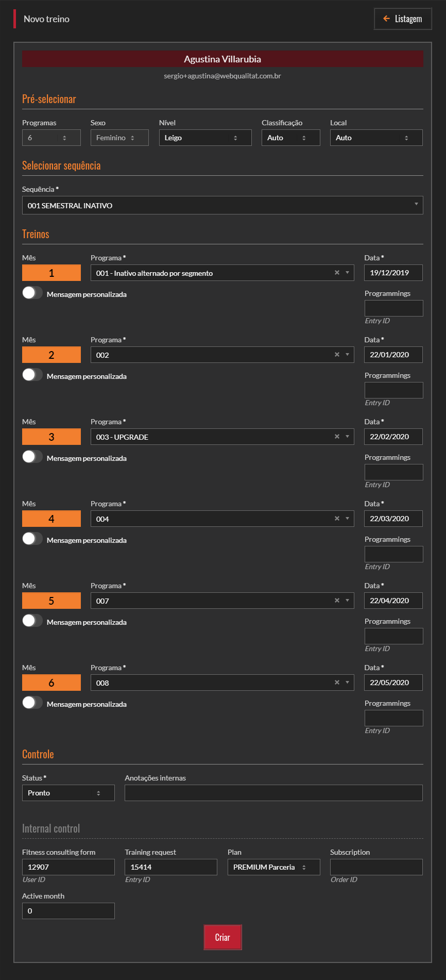Open the Nível dropdown showing Leigo
This screenshot has width=446, height=980.
205,138
